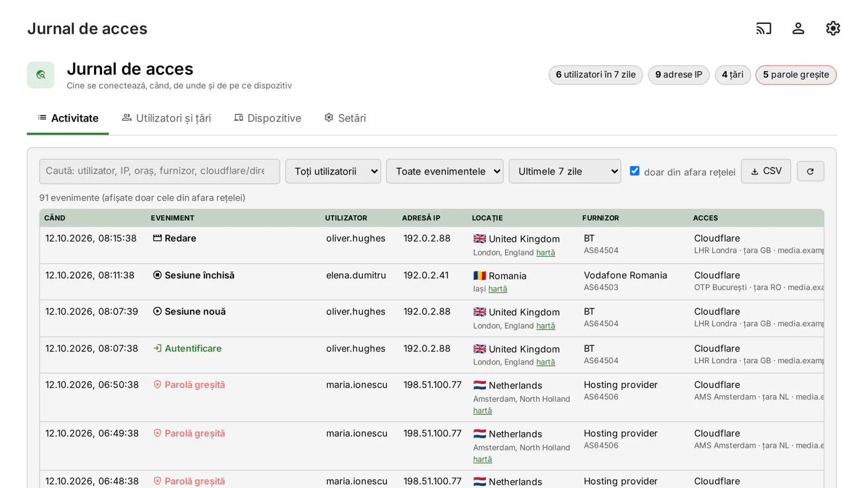The height and width of the screenshot is (488, 868).
Task: Click the Romania flag in the elena.dumitru row
Action: click(480, 275)
